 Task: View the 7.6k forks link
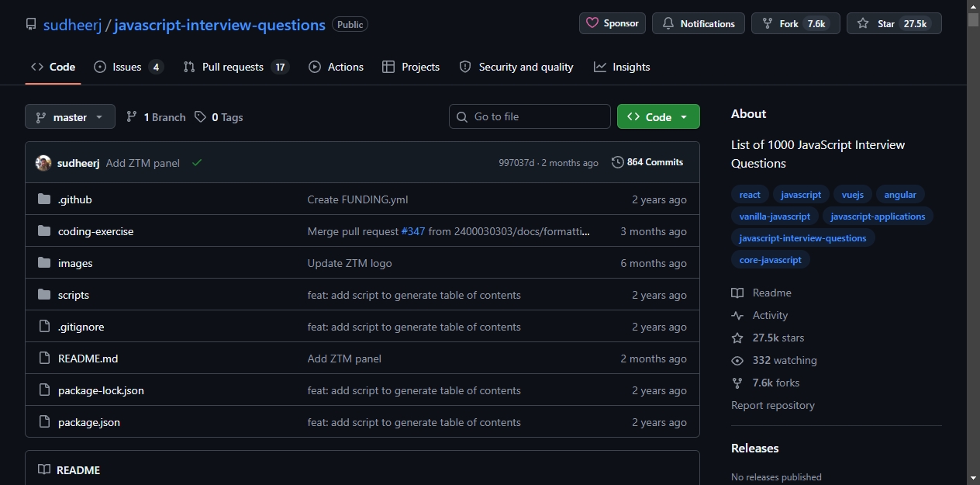pos(765,383)
